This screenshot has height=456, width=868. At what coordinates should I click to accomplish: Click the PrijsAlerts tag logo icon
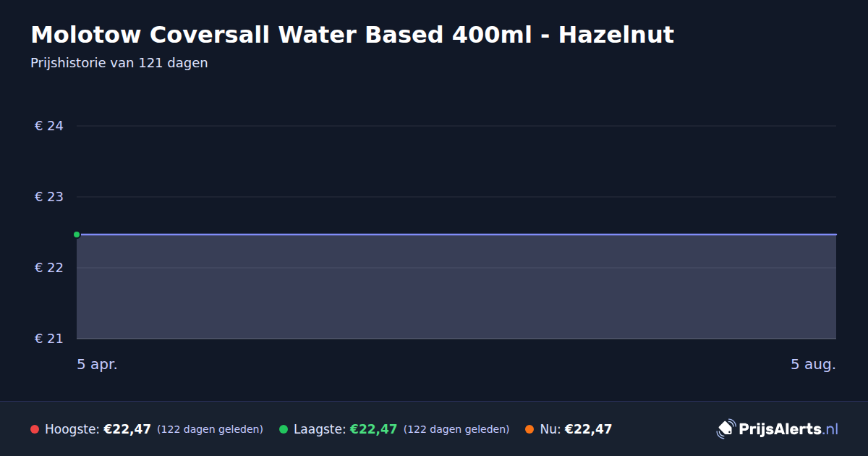pos(726,429)
